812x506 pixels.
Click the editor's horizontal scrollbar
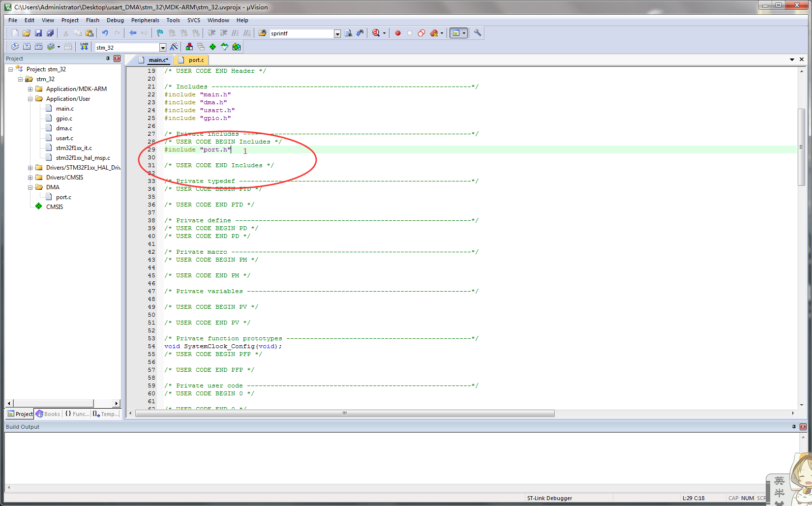point(344,413)
